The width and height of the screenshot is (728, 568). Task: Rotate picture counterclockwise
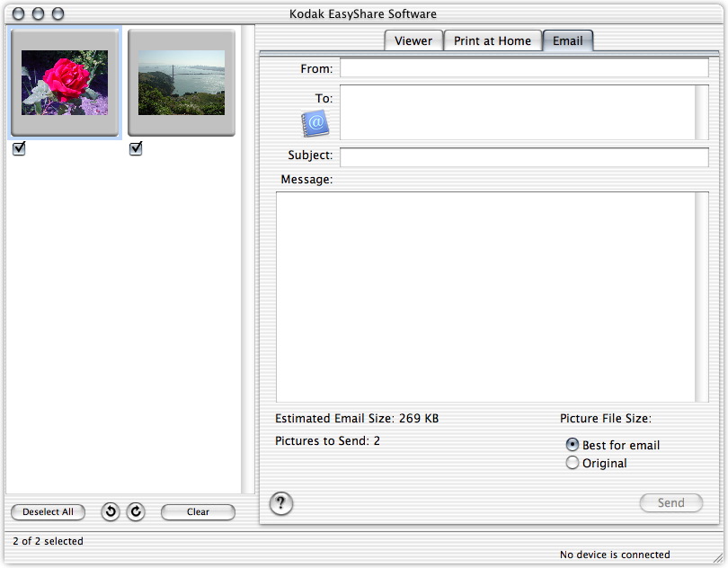click(x=111, y=512)
